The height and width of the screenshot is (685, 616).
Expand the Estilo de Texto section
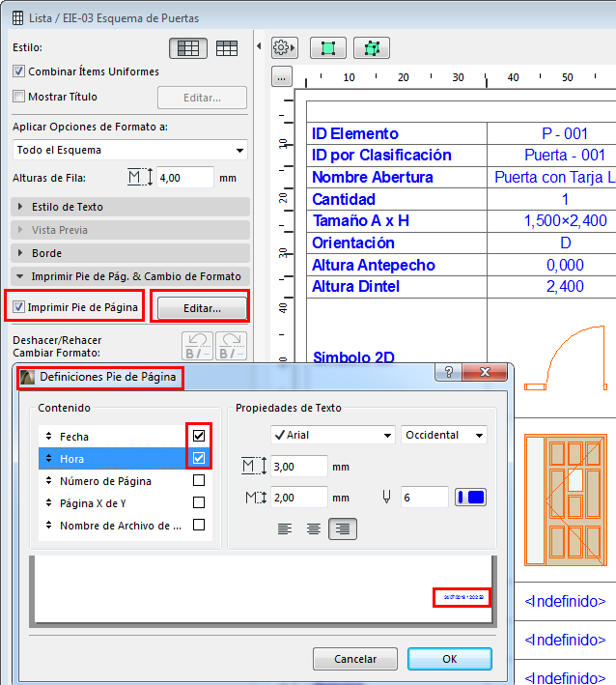pos(130,207)
